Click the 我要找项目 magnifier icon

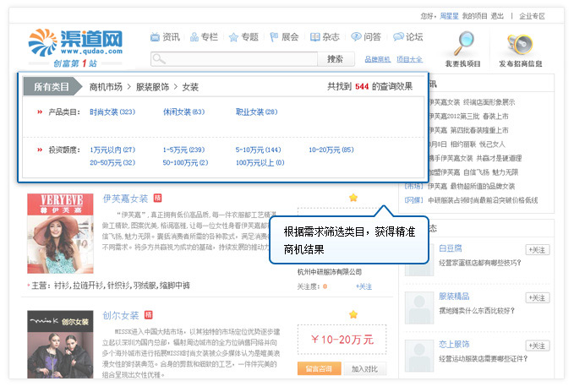point(463,44)
